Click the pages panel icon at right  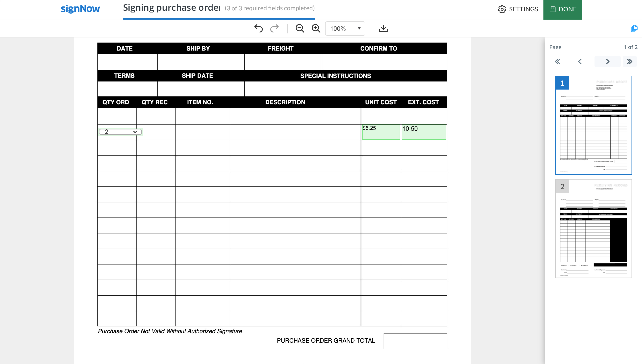(x=634, y=29)
